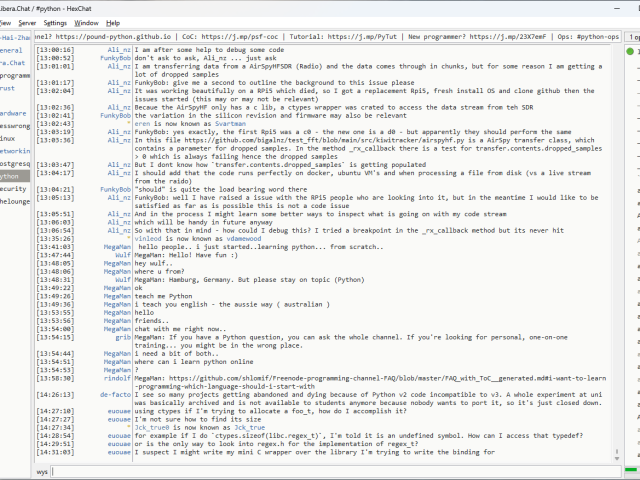Switch to the linux channel
Viewport: 640px width, 480px height.
pos(8,138)
